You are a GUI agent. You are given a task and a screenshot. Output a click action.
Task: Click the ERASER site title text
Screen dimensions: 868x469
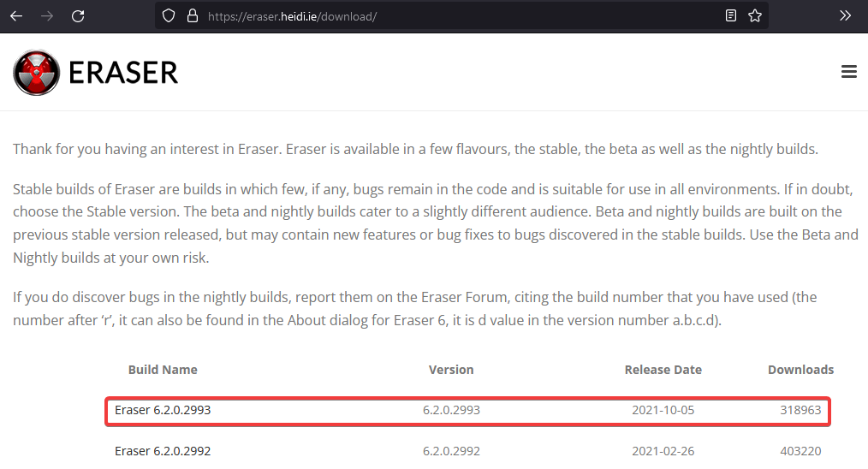pos(123,73)
